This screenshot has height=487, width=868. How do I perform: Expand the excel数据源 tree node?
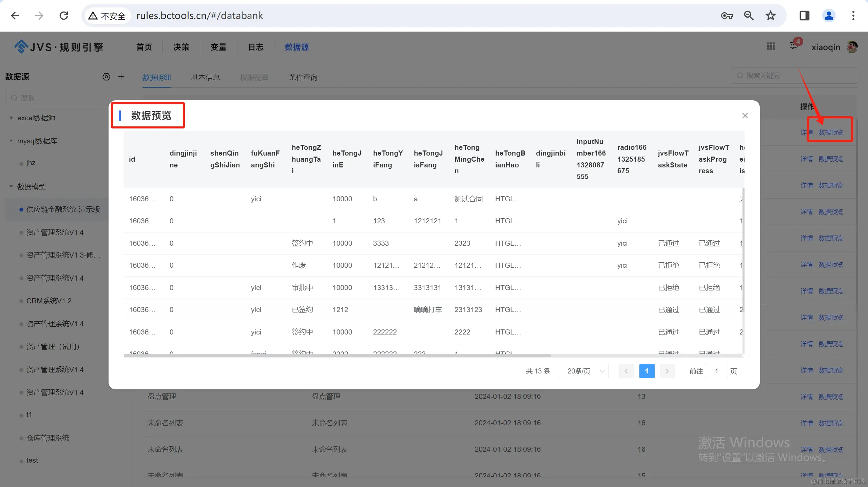pos(11,118)
